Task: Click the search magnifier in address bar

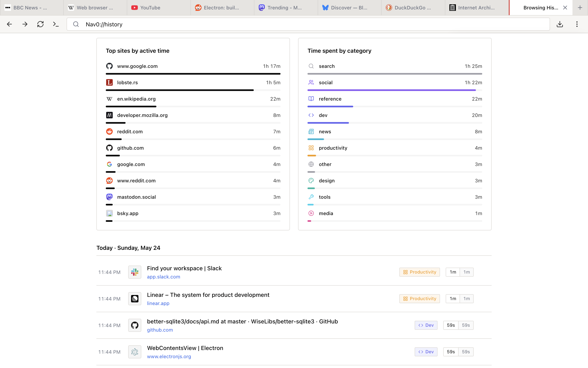Action: [x=76, y=24]
